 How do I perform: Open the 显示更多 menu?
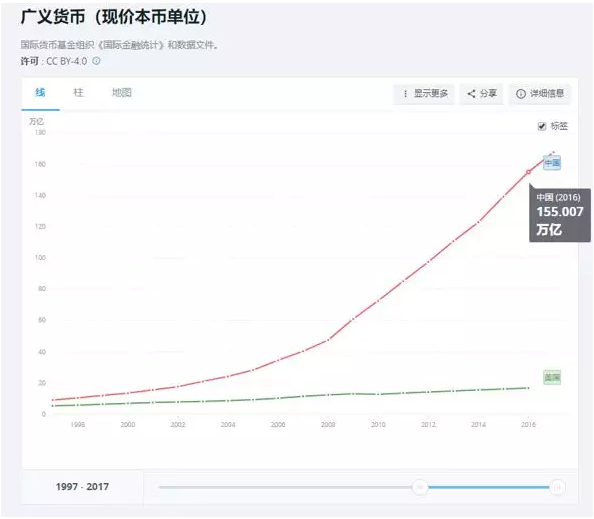click(424, 94)
